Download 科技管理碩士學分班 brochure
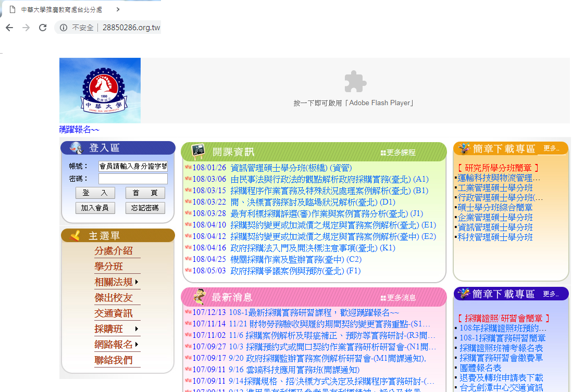The image size is (572, 392). tap(495, 237)
